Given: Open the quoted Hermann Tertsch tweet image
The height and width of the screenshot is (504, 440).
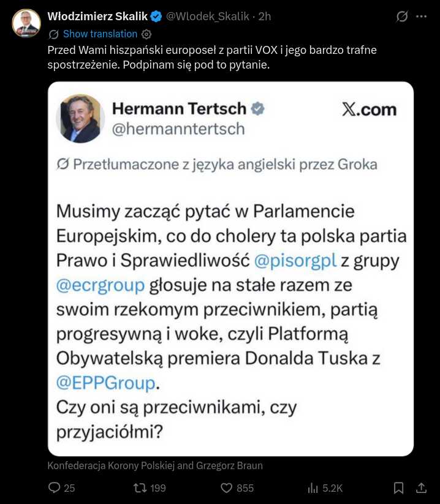Looking at the screenshot, I should 230,269.
